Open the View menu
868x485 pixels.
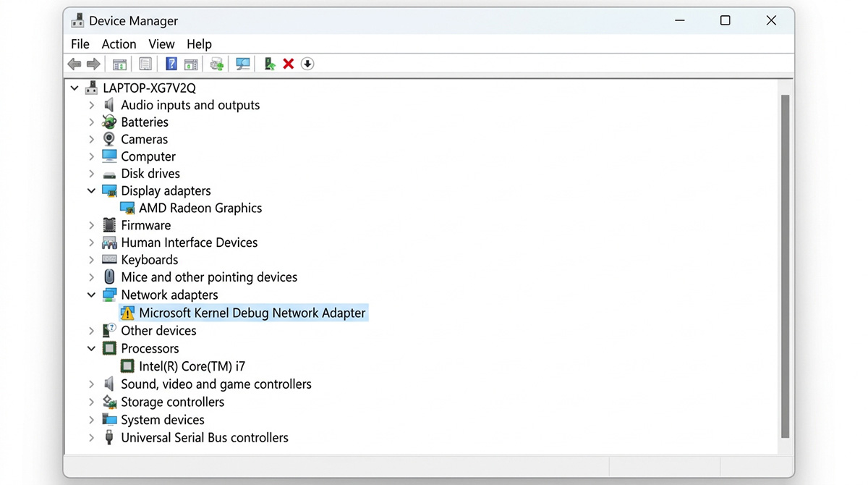[x=161, y=44]
